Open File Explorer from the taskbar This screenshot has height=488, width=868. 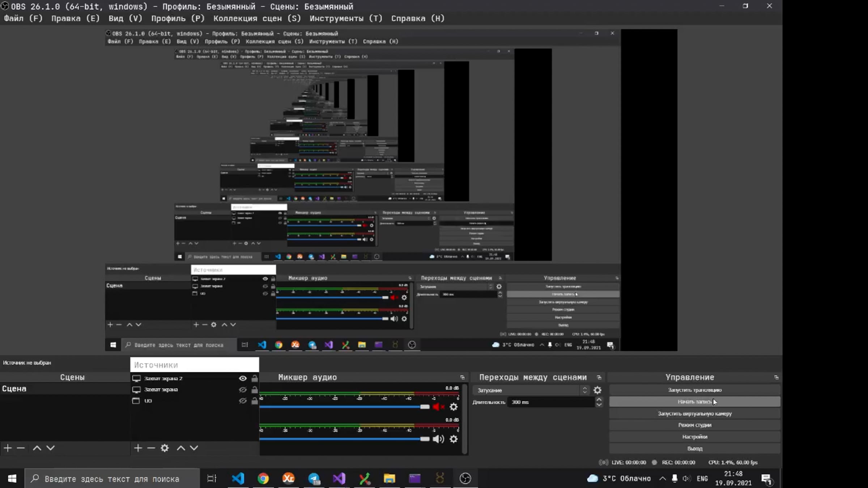tap(390, 479)
